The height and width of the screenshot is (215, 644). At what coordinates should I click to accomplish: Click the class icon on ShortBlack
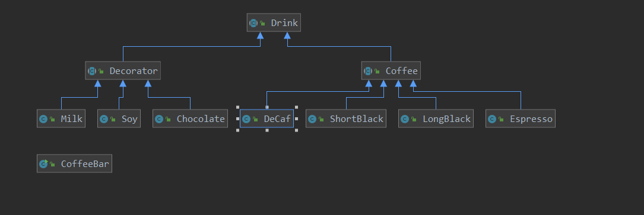(x=312, y=119)
